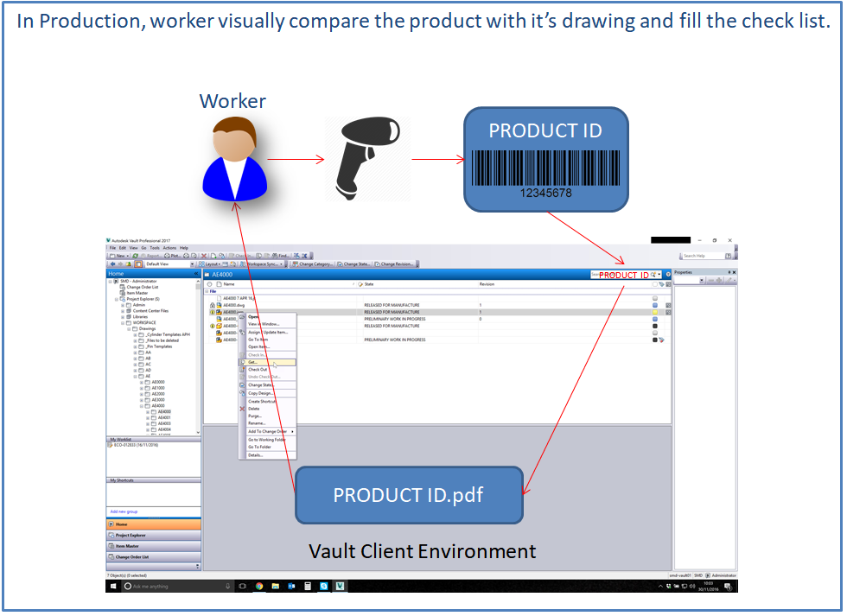Toggle the Home panel in the navigation pane
The image size is (847, 616).
pos(153,524)
